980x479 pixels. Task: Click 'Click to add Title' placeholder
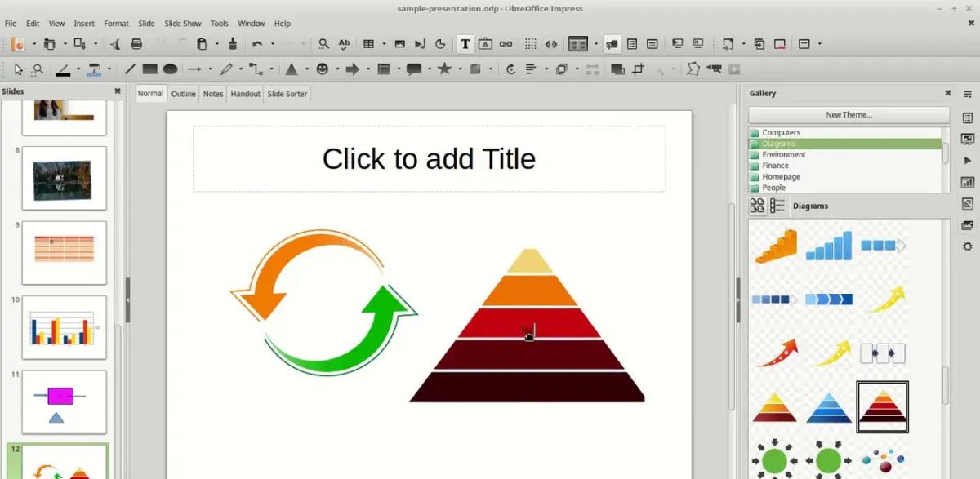(x=429, y=158)
